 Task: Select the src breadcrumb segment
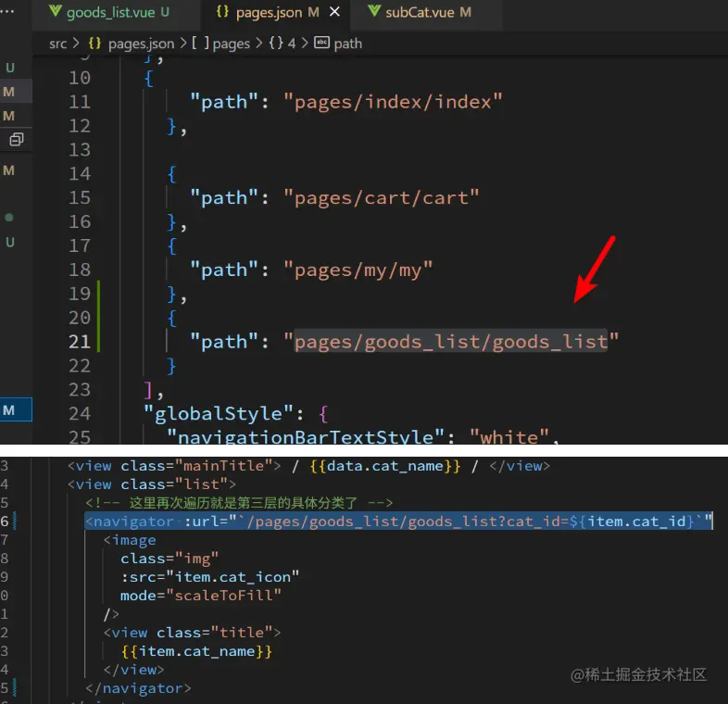point(58,44)
